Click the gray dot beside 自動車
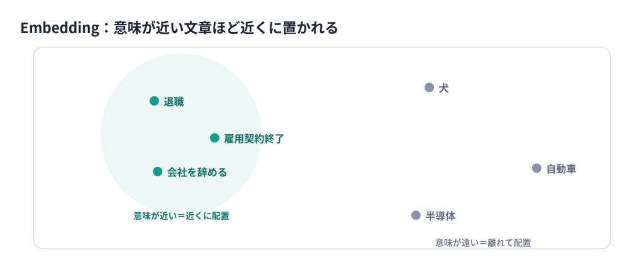The image size is (644, 269). point(536,168)
